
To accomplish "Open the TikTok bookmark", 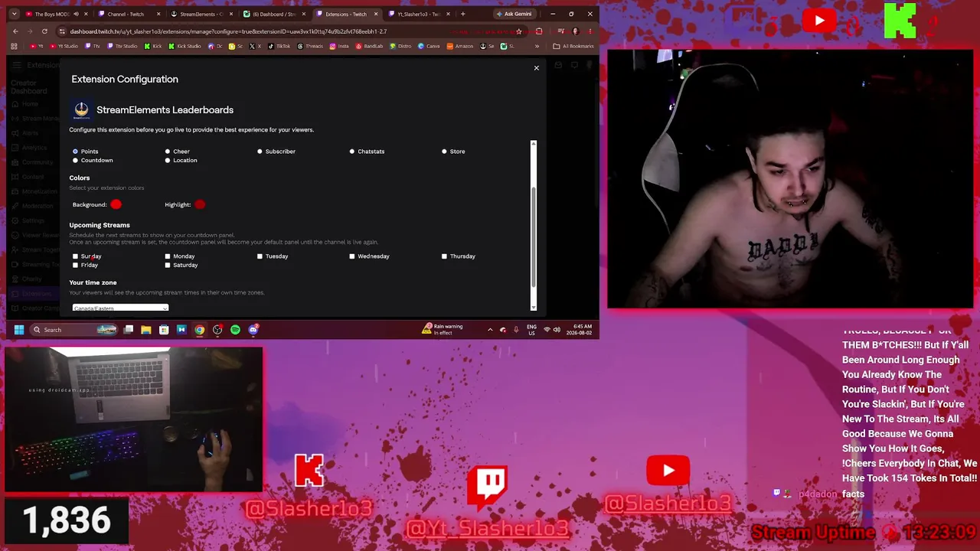I will click(x=279, y=46).
